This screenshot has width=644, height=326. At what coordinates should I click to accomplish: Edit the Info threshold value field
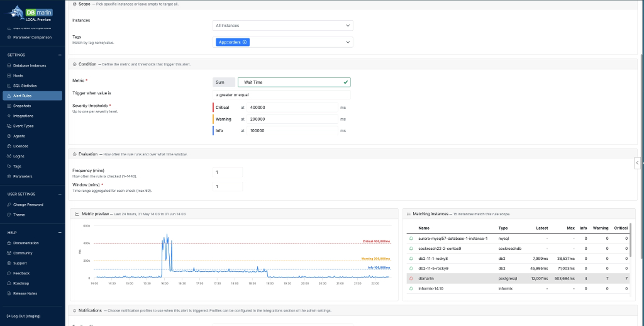292,131
